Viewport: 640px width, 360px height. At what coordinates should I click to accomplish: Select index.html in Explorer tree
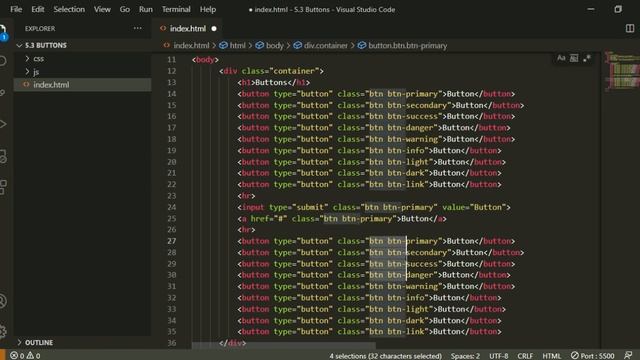tap(83, 84)
